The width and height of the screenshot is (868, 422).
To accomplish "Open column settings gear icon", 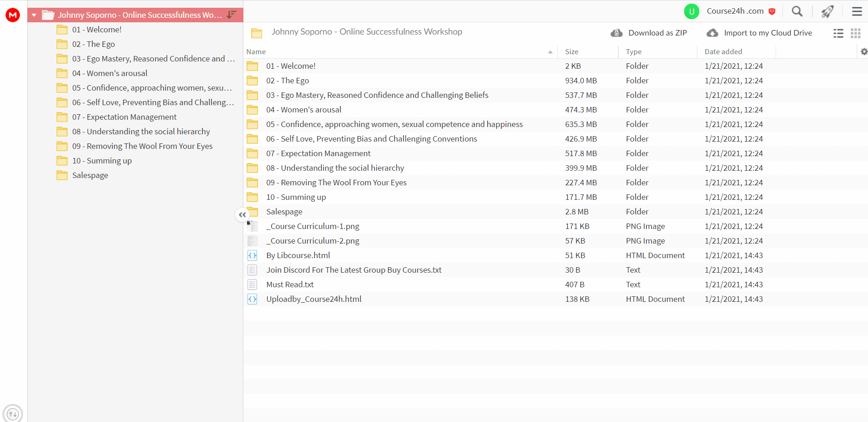I will coord(864,52).
